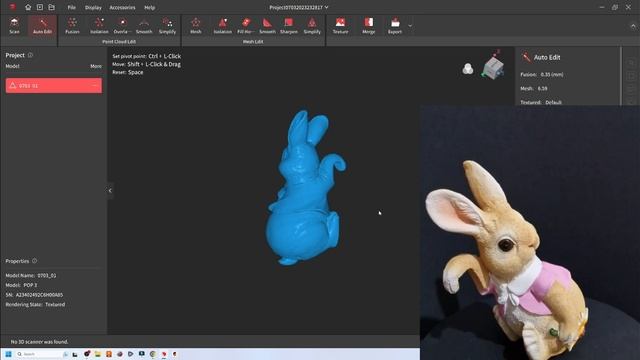Open the Chrome icon in the taskbar
Viewport: 640px width, 360px height.
tap(153, 354)
